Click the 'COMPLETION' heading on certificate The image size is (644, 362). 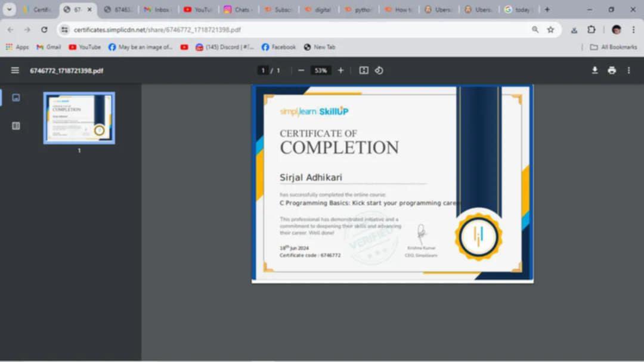click(339, 147)
